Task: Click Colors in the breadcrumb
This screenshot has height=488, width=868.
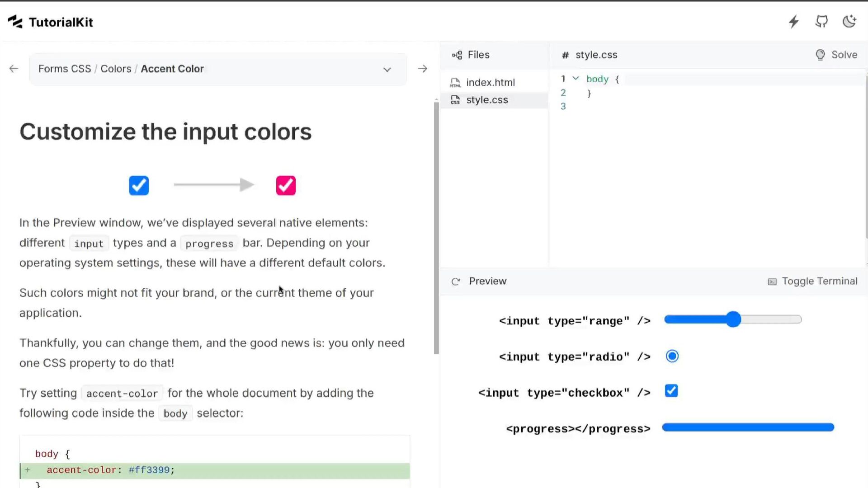Action: click(x=116, y=69)
